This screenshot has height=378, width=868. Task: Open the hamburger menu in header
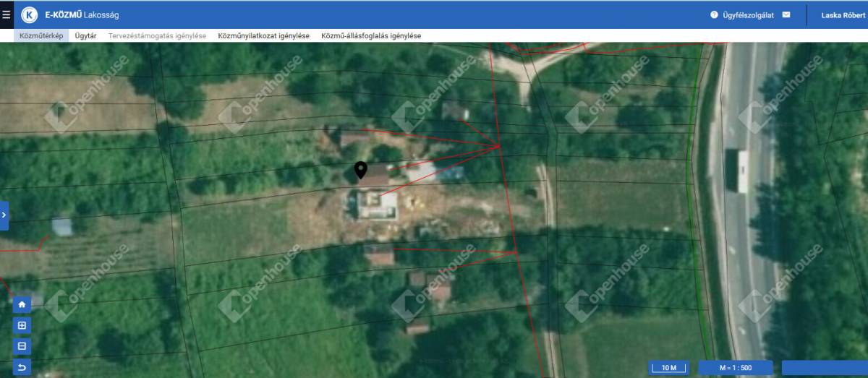[7, 14]
